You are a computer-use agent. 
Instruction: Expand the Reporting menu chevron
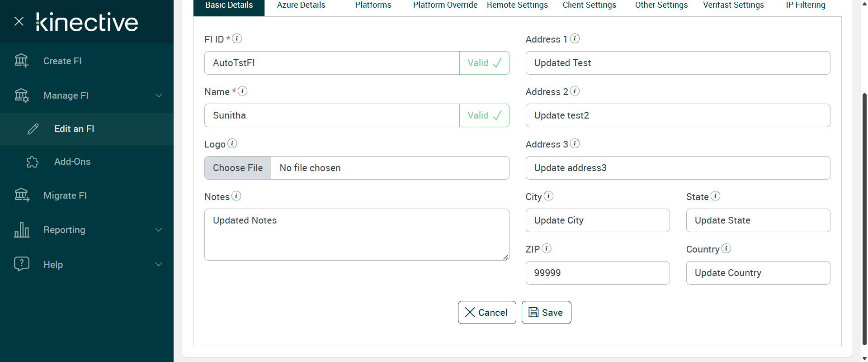click(x=159, y=230)
